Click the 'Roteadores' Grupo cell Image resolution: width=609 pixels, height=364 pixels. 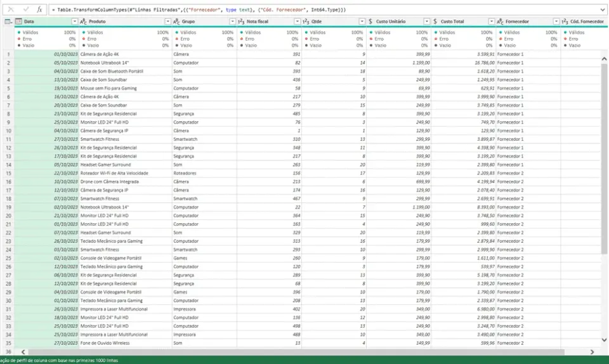[x=205, y=173]
